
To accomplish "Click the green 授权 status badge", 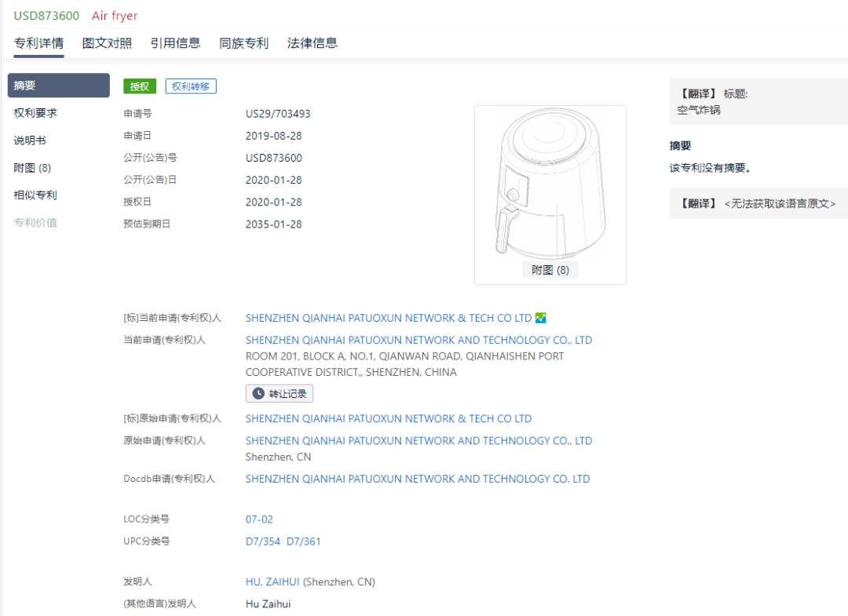I will (x=140, y=86).
